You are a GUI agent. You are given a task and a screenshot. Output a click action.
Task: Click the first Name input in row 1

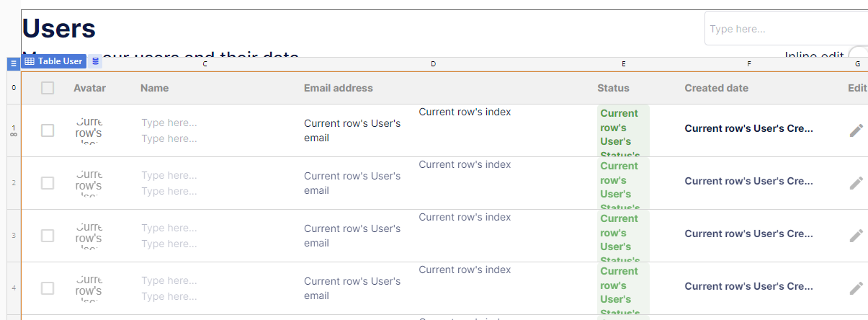(x=169, y=123)
